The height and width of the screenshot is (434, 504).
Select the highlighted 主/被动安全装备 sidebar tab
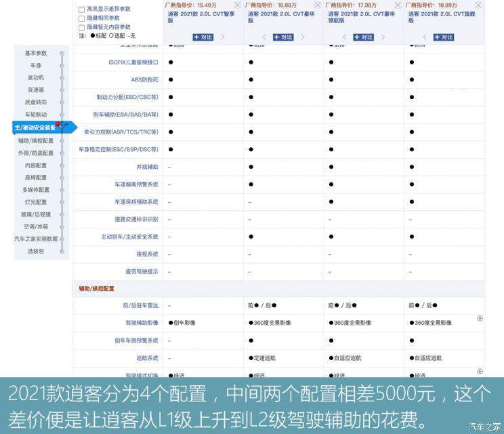pos(44,127)
